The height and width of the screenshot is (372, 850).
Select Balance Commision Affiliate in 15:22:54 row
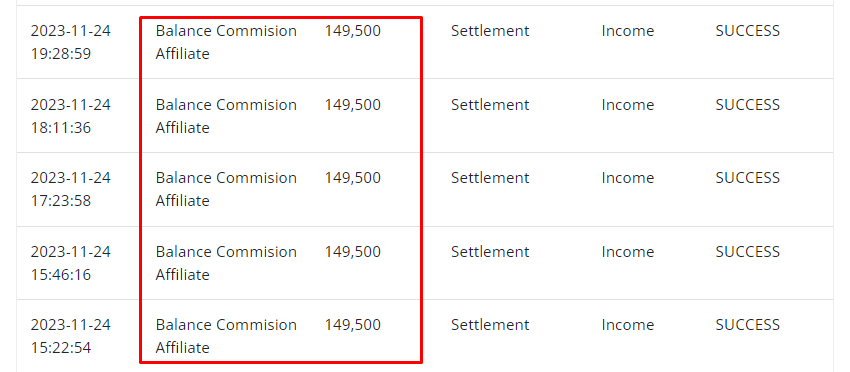click(x=226, y=336)
